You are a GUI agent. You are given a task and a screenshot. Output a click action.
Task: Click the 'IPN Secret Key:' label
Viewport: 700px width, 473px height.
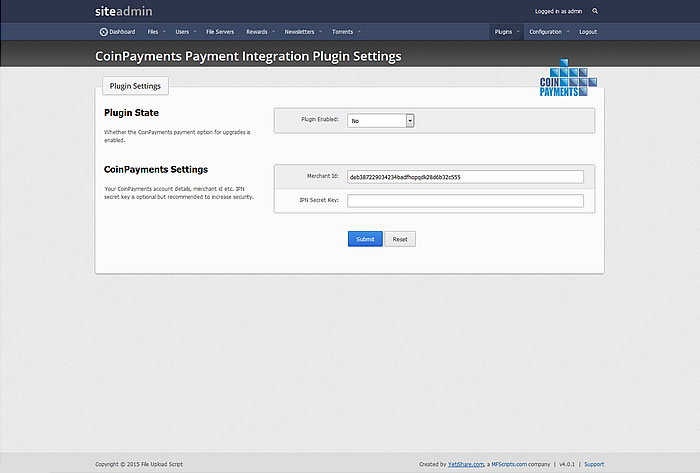319,200
